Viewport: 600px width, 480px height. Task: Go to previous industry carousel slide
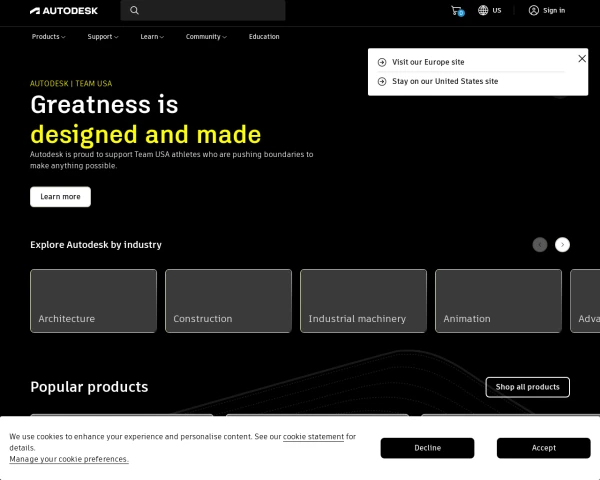pyautogui.click(x=540, y=245)
